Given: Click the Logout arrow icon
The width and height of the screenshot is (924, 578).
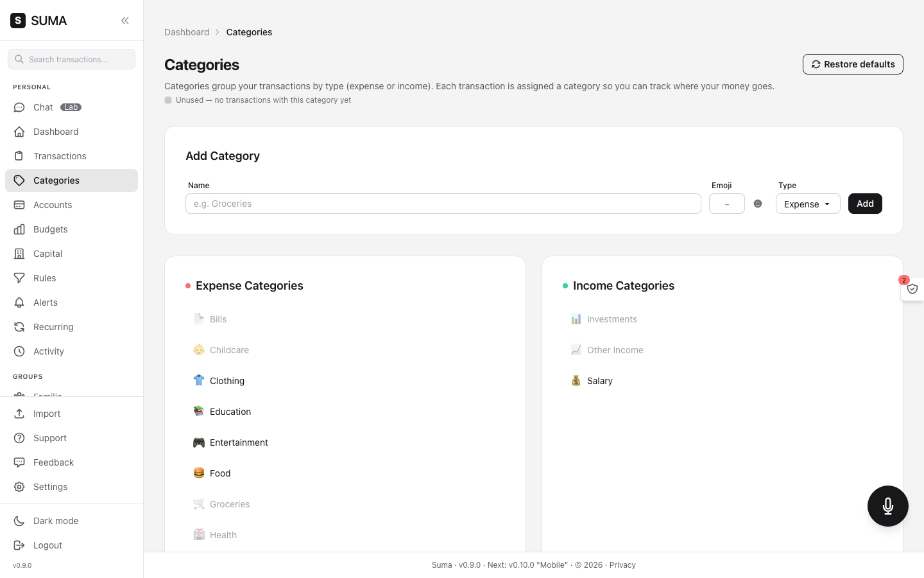Looking at the screenshot, I should tap(19, 545).
